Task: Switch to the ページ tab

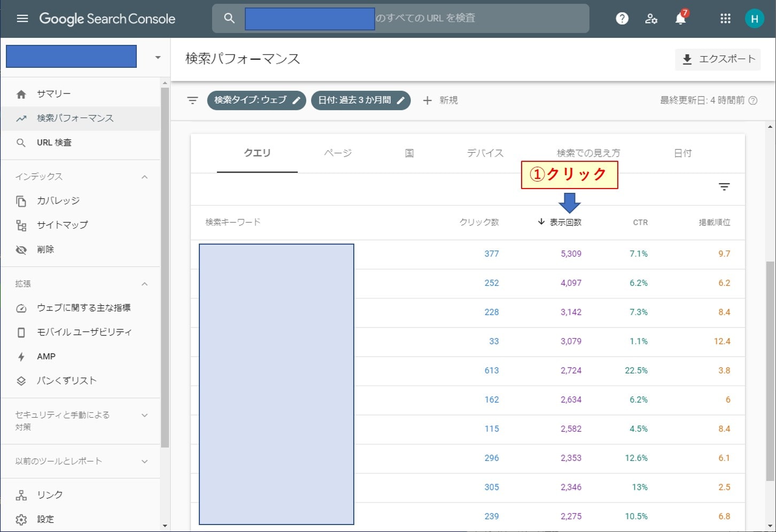Action: [x=338, y=153]
